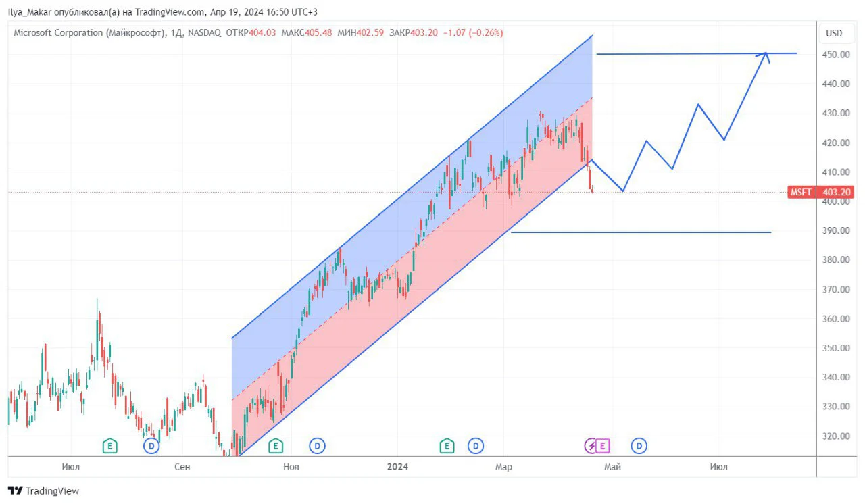The width and height of the screenshot is (865, 504).
Task: Click the red 403.20 last price label
Action: click(x=835, y=193)
